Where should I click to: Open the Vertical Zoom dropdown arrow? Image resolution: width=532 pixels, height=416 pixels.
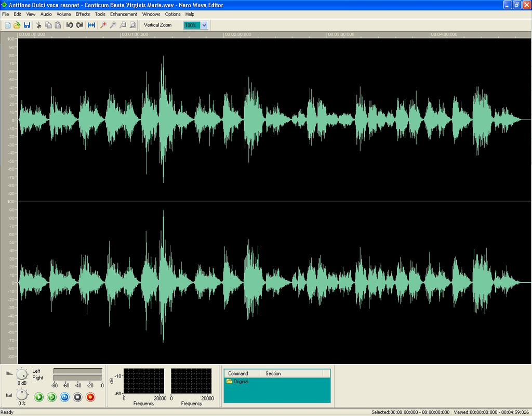click(x=204, y=25)
